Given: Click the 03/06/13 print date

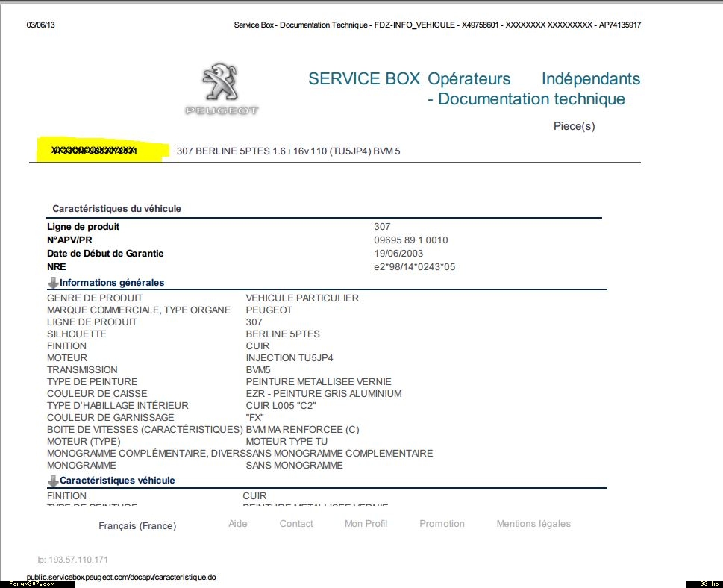Looking at the screenshot, I should (40, 25).
